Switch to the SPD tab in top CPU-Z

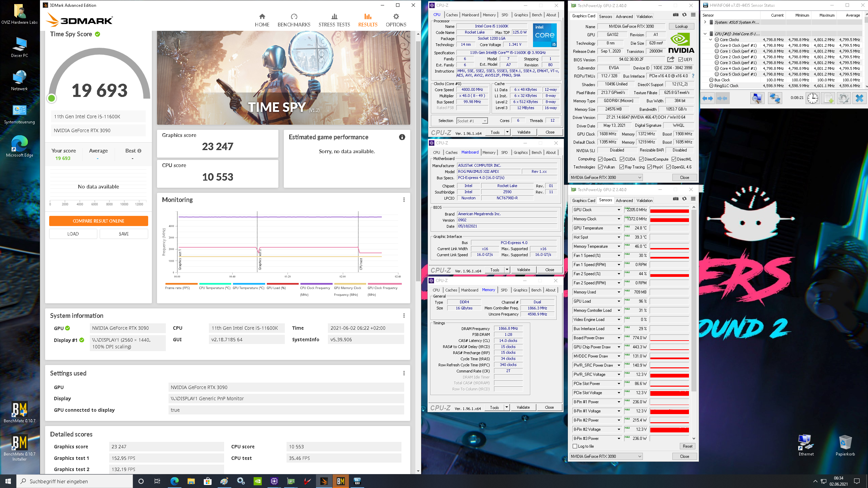tap(505, 15)
